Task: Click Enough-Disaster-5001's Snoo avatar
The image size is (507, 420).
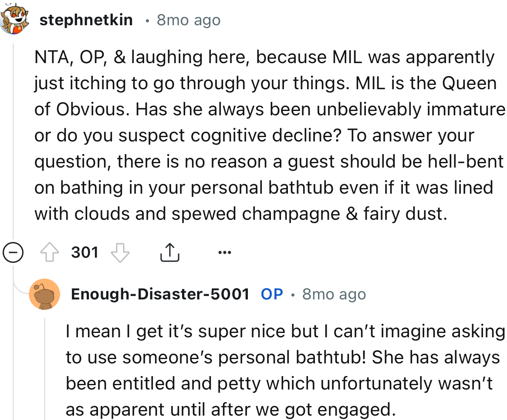Action: (x=45, y=294)
